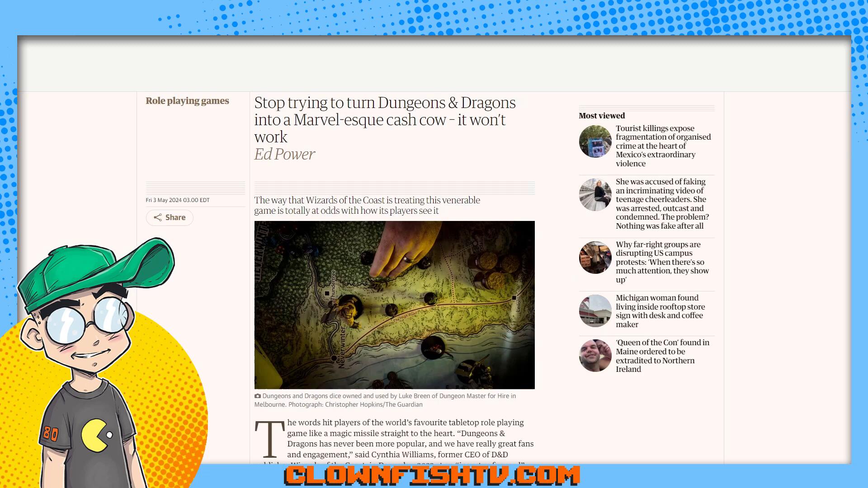Click the Share button icon
The image size is (868, 488).
coord(157,218)
